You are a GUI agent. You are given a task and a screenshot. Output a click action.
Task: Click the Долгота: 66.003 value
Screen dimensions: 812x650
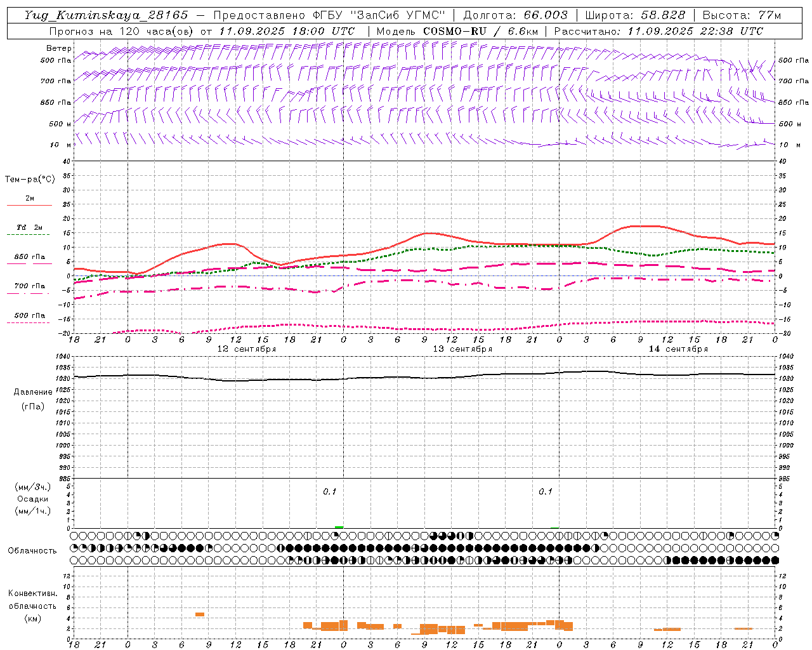515,15
